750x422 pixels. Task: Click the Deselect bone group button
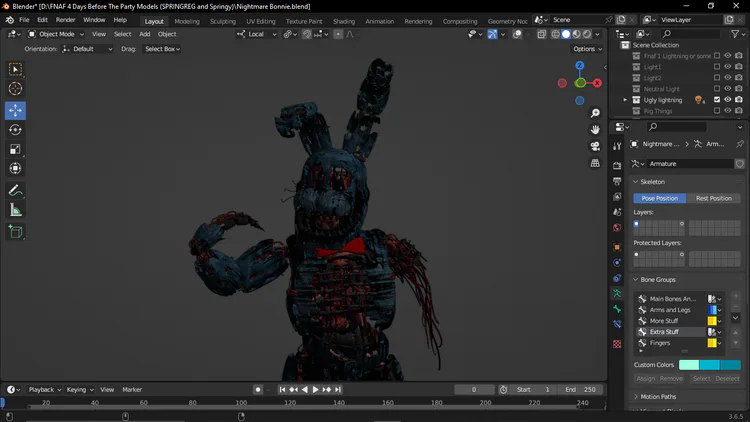coord(727,378)
